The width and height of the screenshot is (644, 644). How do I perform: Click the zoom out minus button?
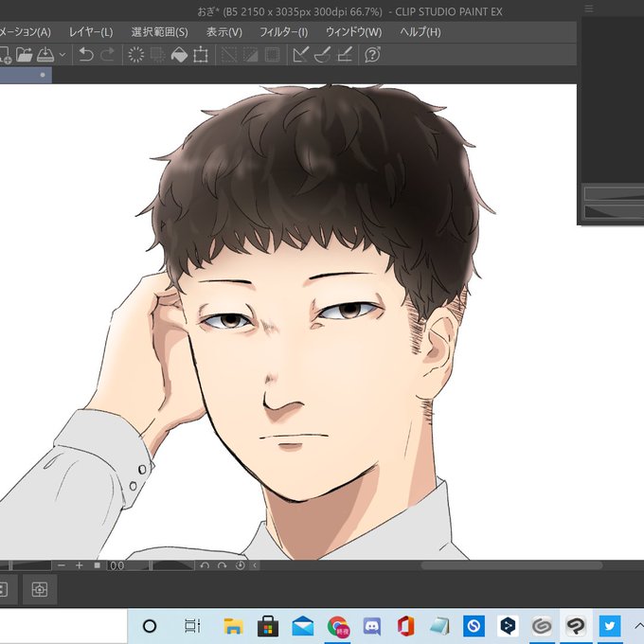tap(62, 565)
